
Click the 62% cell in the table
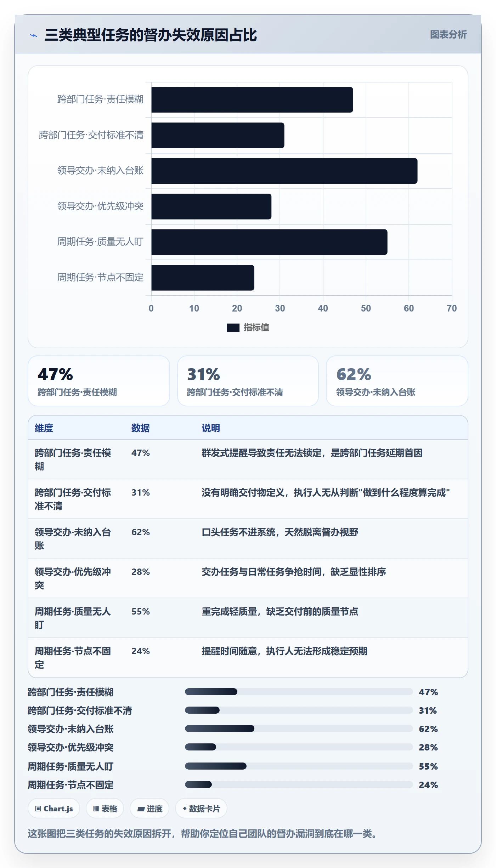coord(141,532)
